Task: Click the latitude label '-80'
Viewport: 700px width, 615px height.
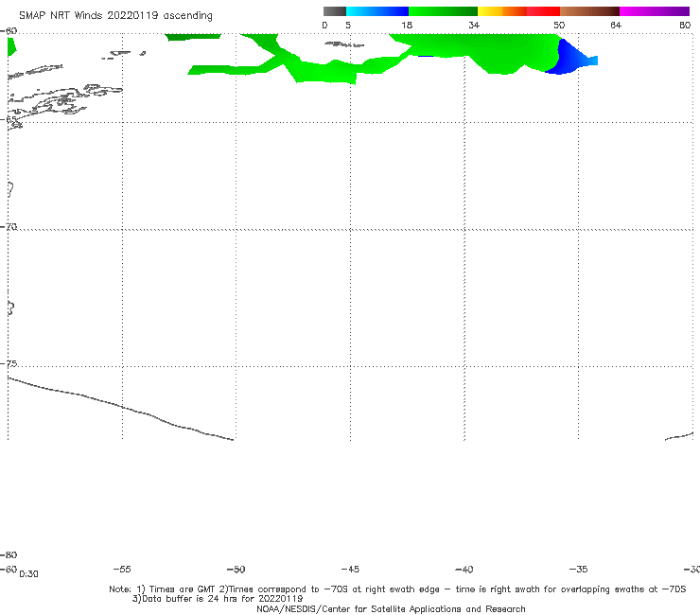Action: tap(9, 554)
